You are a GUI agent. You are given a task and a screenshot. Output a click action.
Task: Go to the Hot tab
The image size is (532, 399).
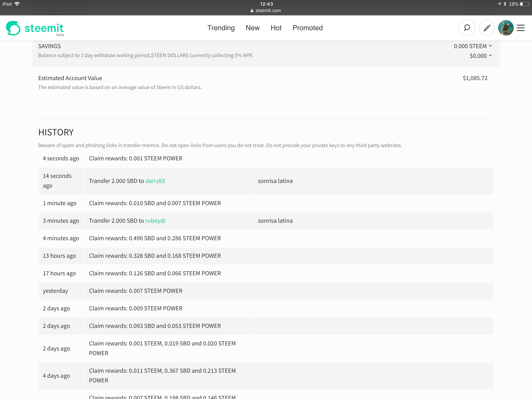pos(276,28)
